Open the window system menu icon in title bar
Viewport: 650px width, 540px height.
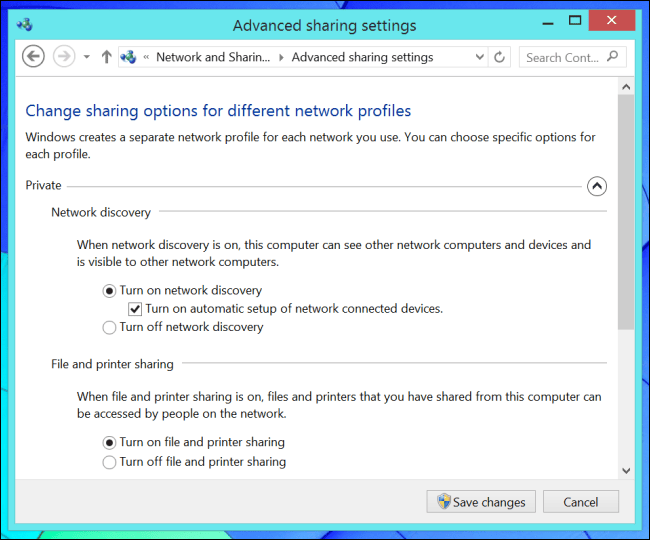(25, 24)
